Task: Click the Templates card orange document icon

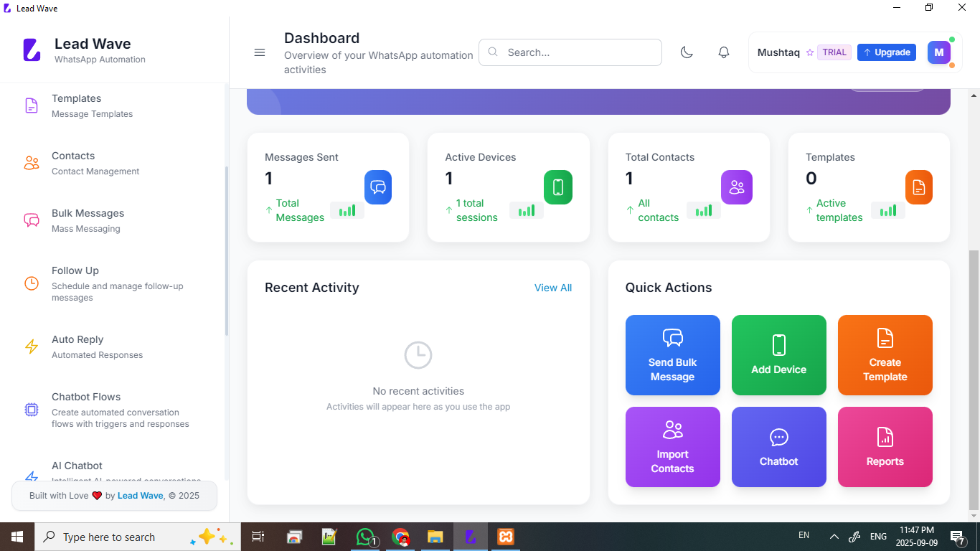Action: coord(919,187)
